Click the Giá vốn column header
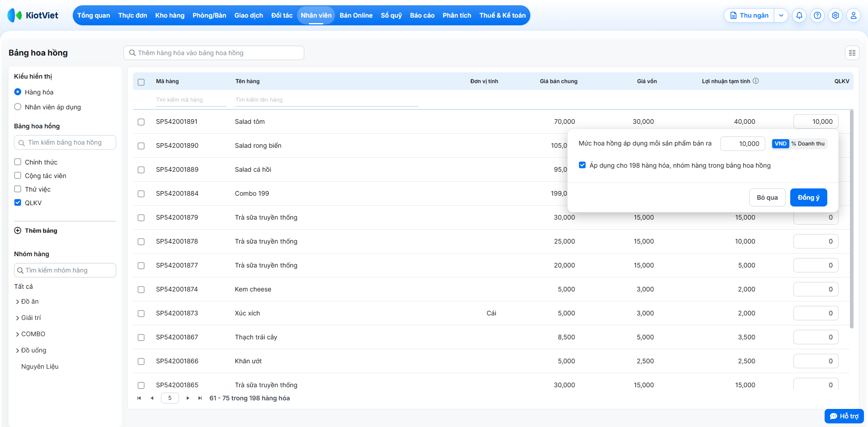This screenshot has height=427, width=868. click(x=647, y=81)
